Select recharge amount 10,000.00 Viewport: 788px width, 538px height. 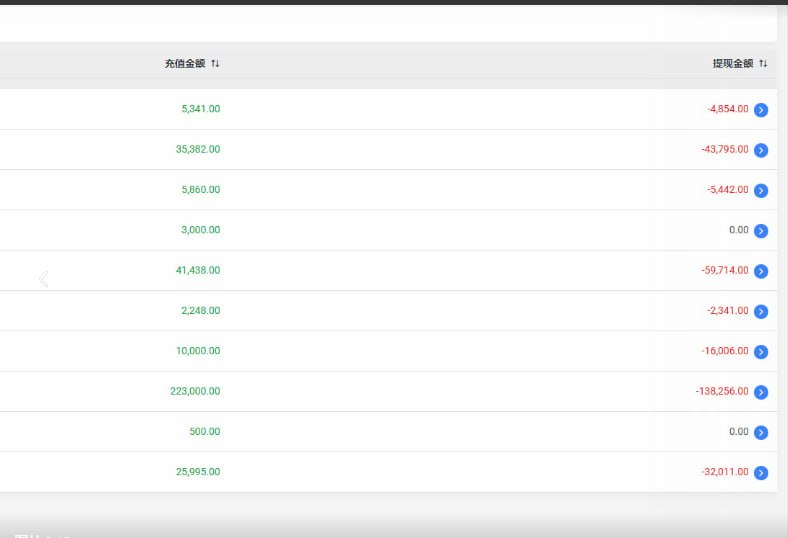click(198, 351)
